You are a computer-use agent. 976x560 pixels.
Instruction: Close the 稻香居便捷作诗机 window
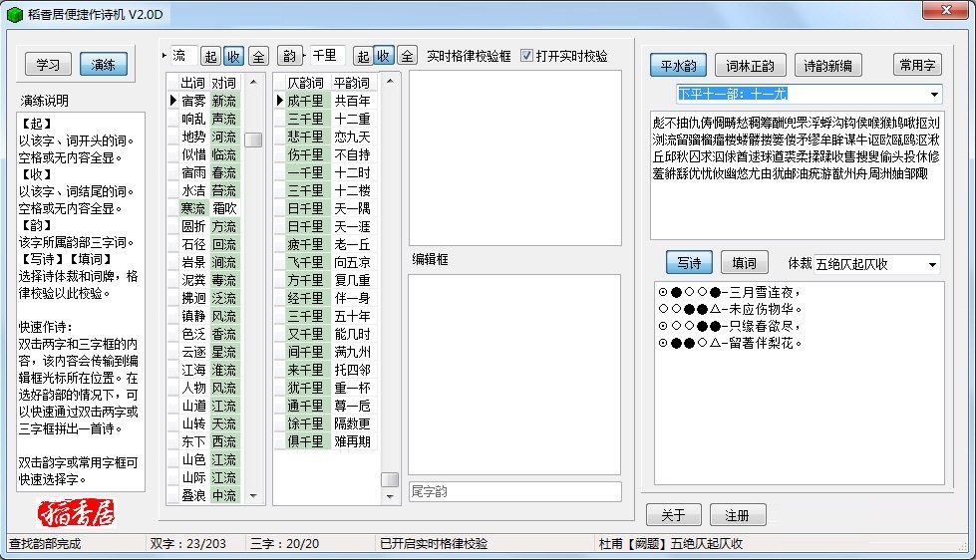point(946,10)
